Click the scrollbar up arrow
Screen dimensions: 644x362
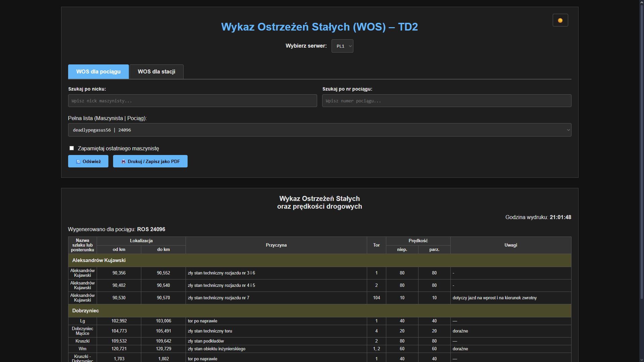[641, 2]
